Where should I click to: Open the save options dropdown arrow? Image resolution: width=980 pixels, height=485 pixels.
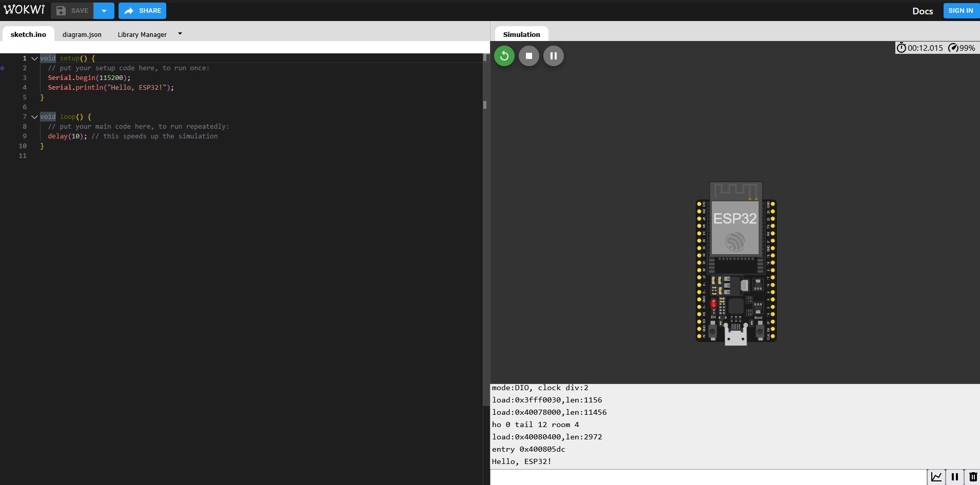(104, 11)
